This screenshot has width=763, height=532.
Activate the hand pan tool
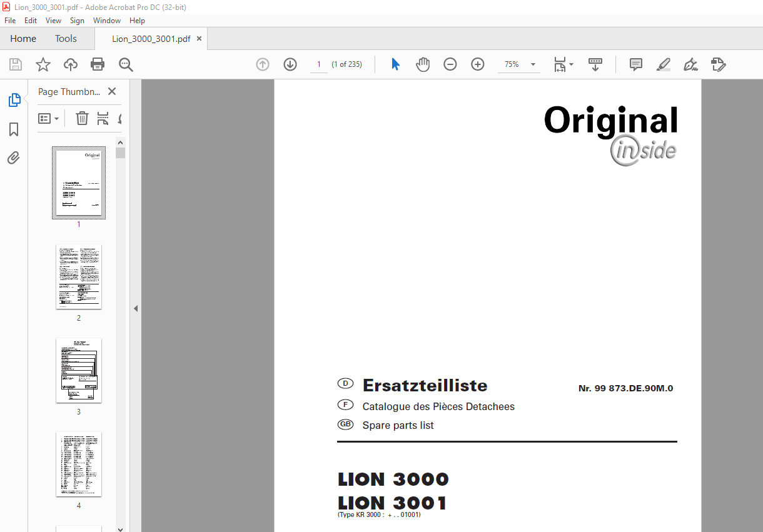point(423,64)
